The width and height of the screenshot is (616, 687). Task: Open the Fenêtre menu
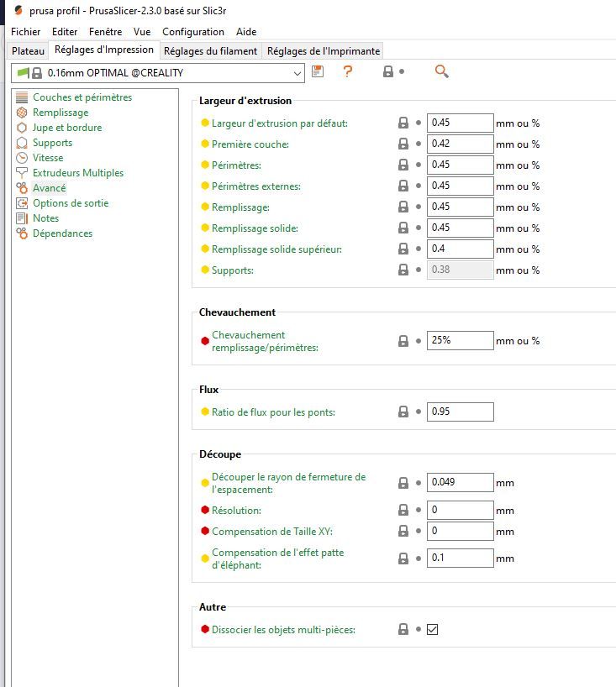coord(105,32)
